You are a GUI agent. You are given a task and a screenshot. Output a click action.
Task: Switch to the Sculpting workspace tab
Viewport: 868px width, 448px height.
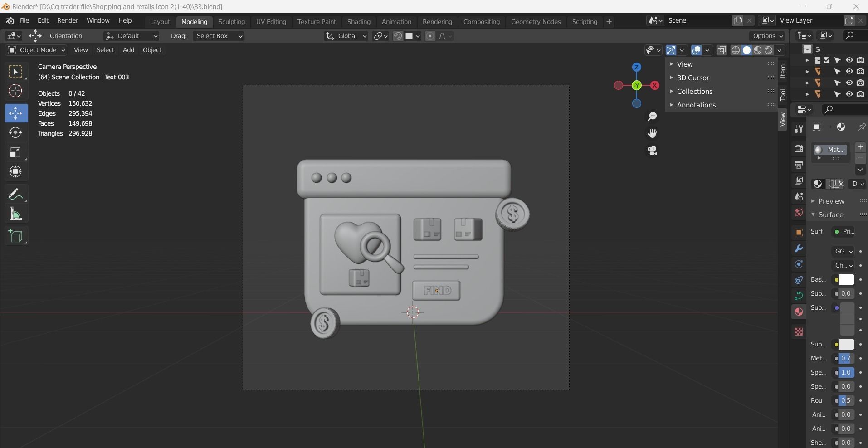tap(231, 22)
